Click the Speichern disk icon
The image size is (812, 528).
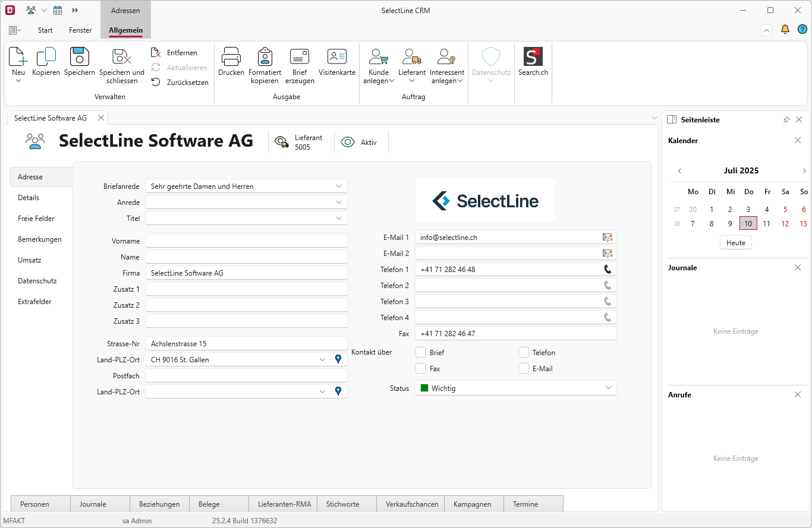(x=80, y=56)
